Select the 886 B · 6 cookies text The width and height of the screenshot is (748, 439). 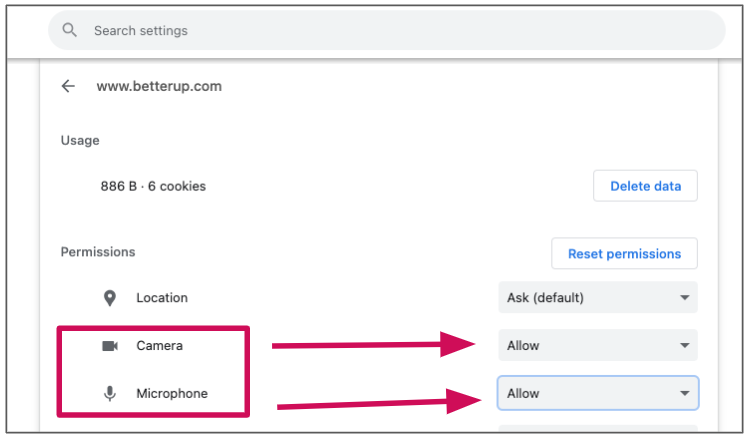[153, 186]
